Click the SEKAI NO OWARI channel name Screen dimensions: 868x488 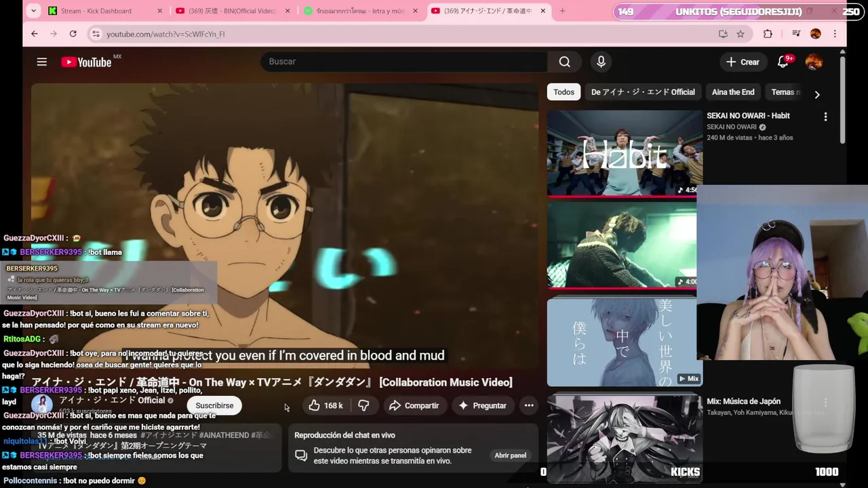coord(732,127)
